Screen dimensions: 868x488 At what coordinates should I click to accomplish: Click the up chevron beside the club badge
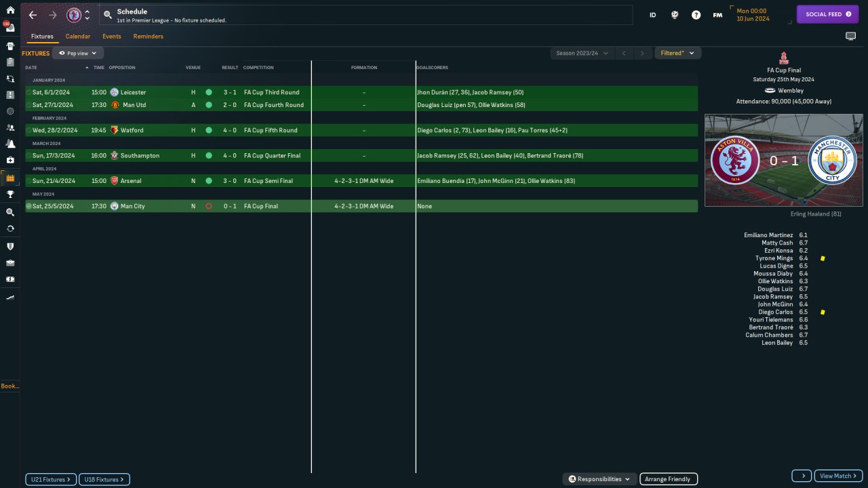[87, 12]
